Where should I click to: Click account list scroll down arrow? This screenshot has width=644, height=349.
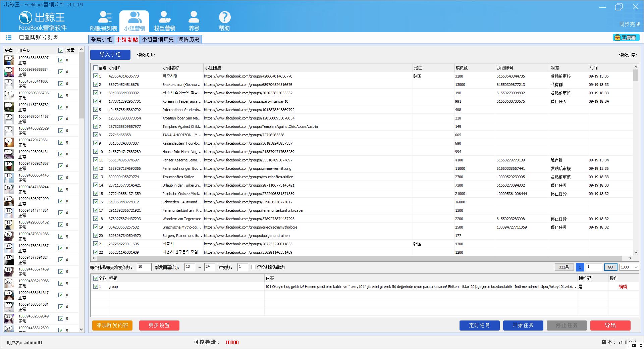pyautogui.click(x=81, y=330)
